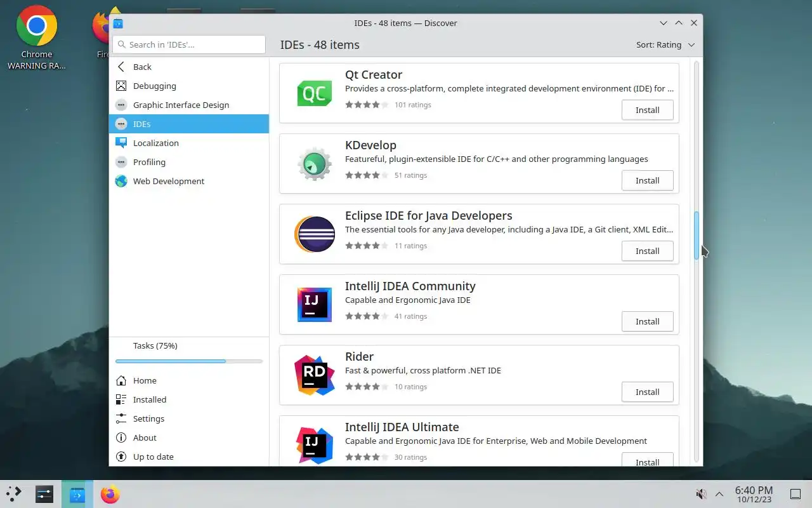The image size is (812, 508).
Task: Click the Home house icon
Action: (x=121, y=380)
